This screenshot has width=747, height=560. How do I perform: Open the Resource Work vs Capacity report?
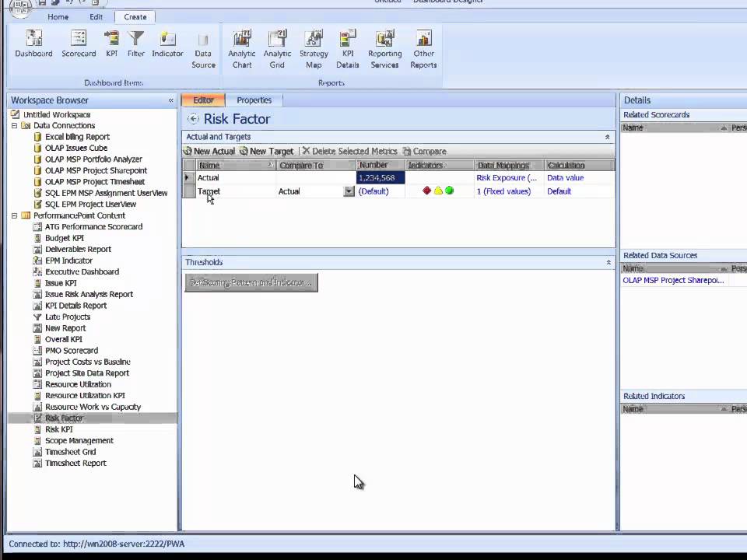click(x=93, y=407)
